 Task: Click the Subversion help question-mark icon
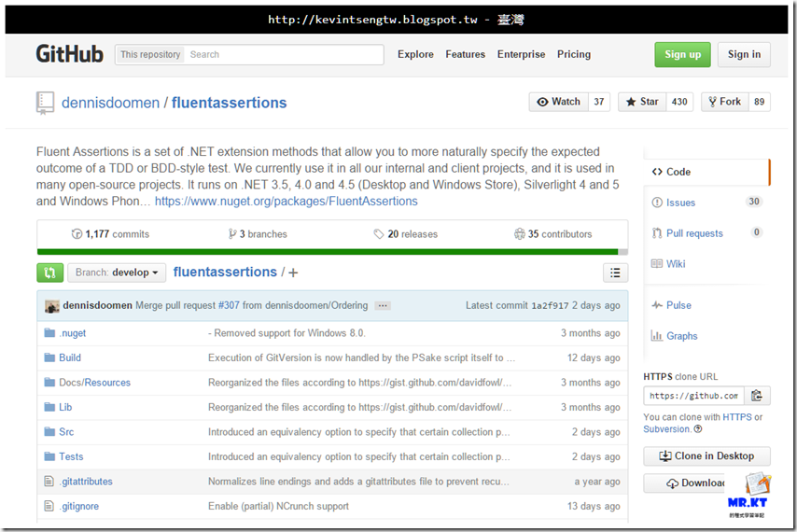click(x=698, y=428)
